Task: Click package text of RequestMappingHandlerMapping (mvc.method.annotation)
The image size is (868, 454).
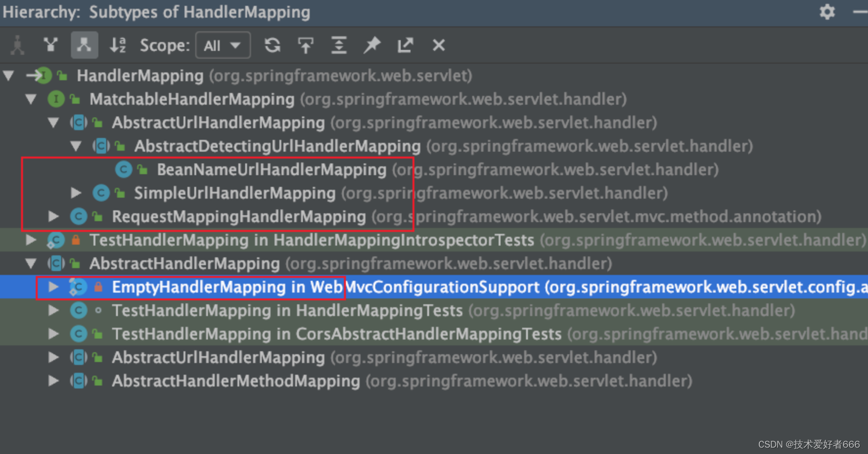Action: pyautogui.click(x=596, y=217)
